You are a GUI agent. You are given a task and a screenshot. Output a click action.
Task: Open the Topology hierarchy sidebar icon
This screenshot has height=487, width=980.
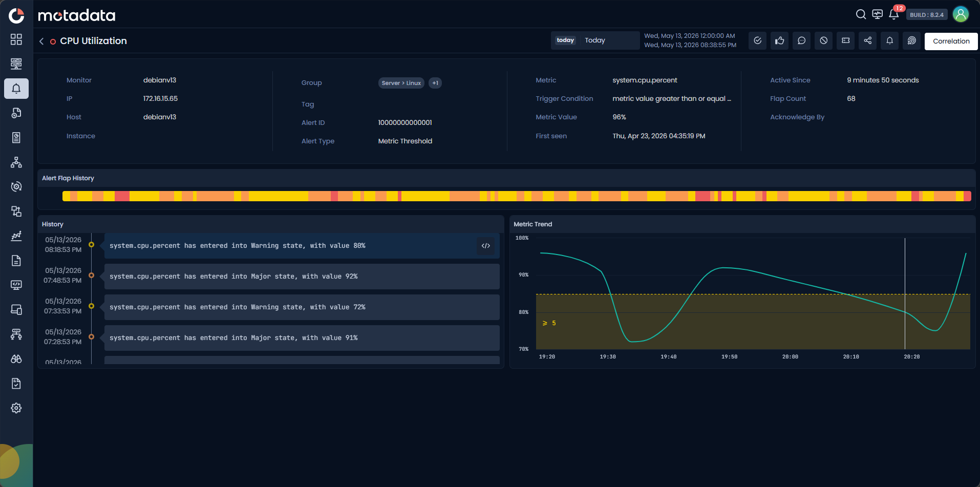pyautogui.click(x=16, y=162)
